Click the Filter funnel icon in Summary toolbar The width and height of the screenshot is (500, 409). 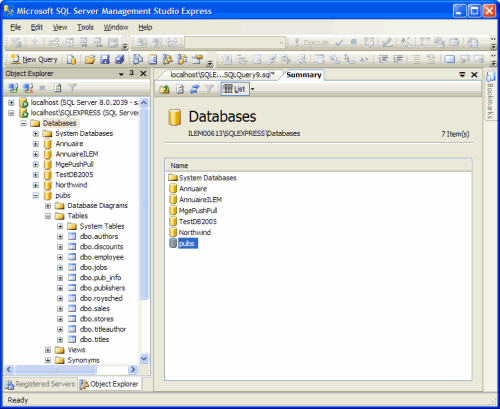tap(209, 89)
